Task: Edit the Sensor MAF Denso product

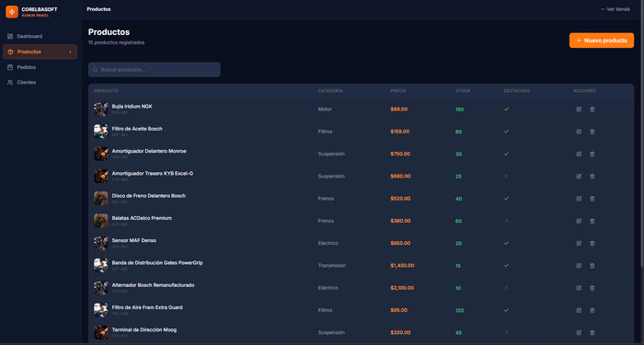Action: 579,243
